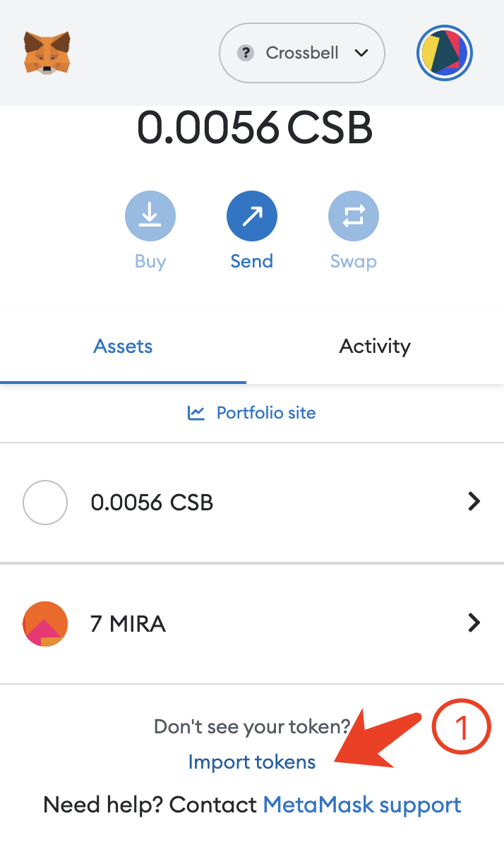Viewport: 504px width, 847px height.
Task: Click the Swap arrows icon
Action: (x=354, y=216)
